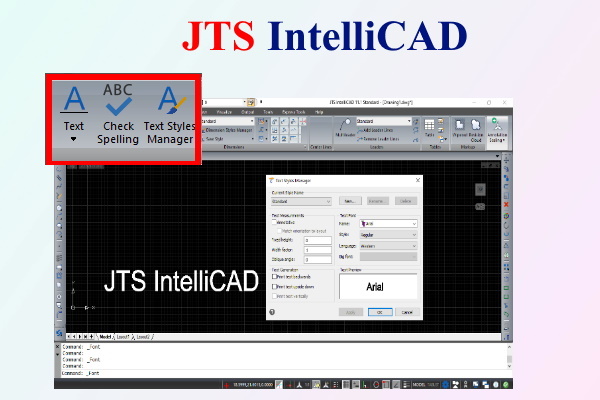
Task: Click the large Text tool icon
Action: pyautogui.click(x=74, y=100)
